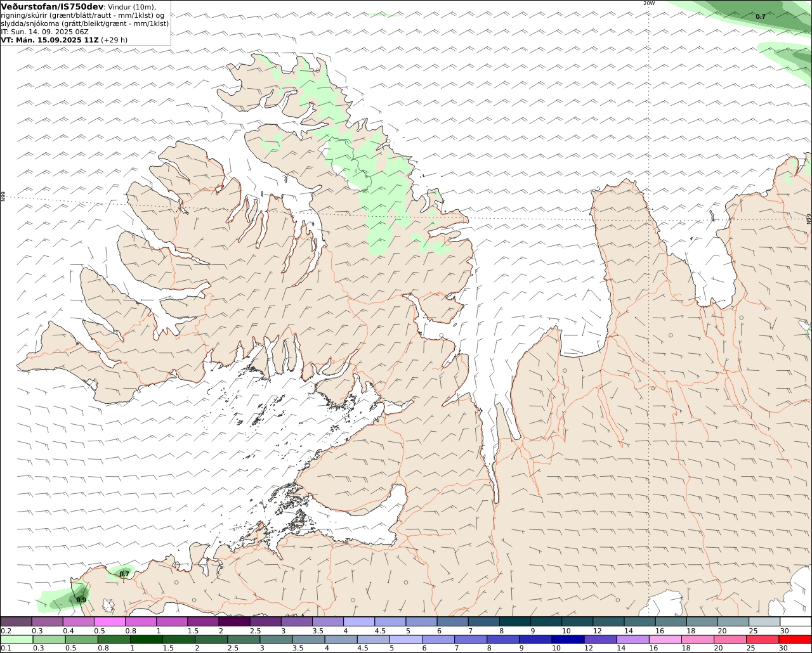
Task: Select the pale grey 25–30 snow swatch
Action: click(764, 622)
